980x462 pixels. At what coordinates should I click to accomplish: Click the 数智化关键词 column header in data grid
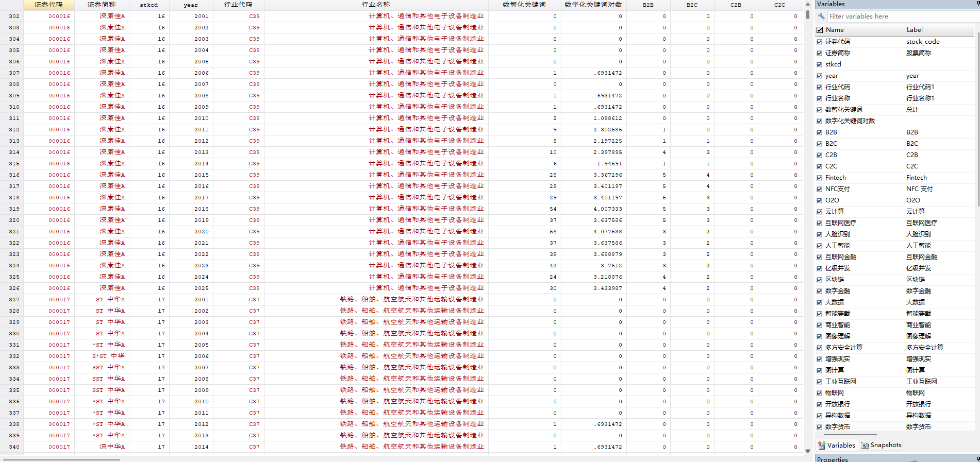point(524,5)
